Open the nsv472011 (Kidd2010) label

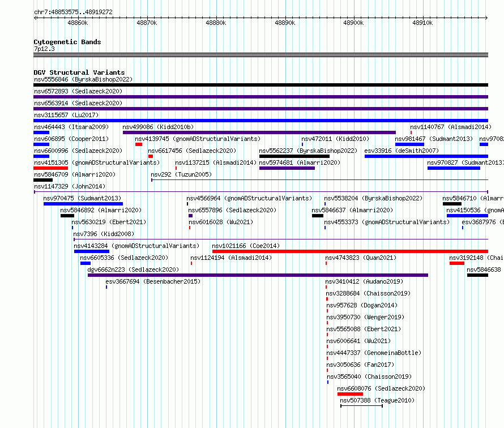coord(335,139)
